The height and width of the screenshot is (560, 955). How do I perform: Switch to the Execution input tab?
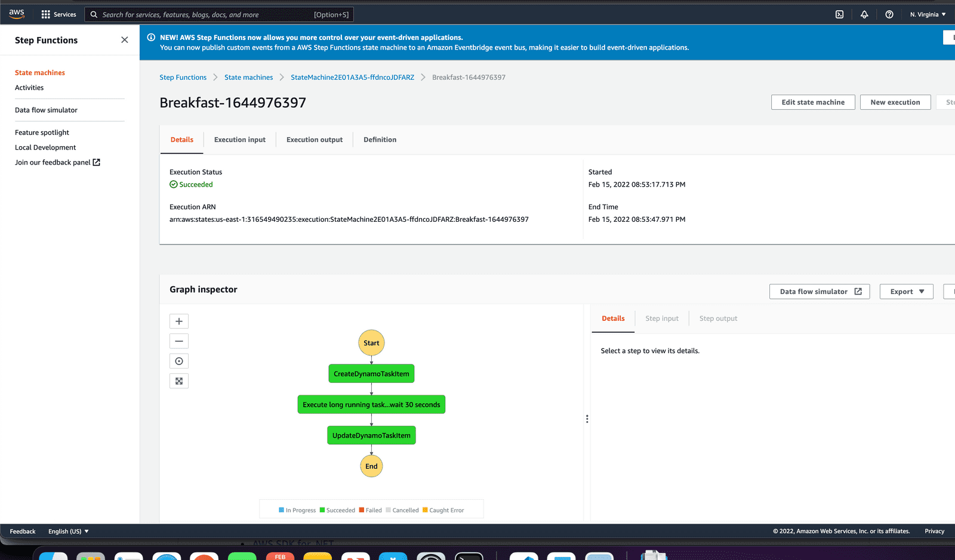coord(239,139)
